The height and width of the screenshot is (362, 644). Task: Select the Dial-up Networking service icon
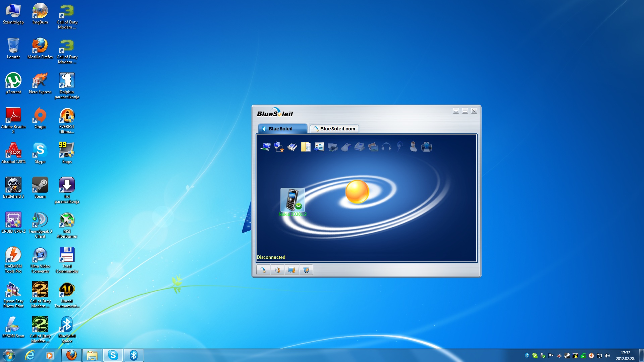[279, 147]
